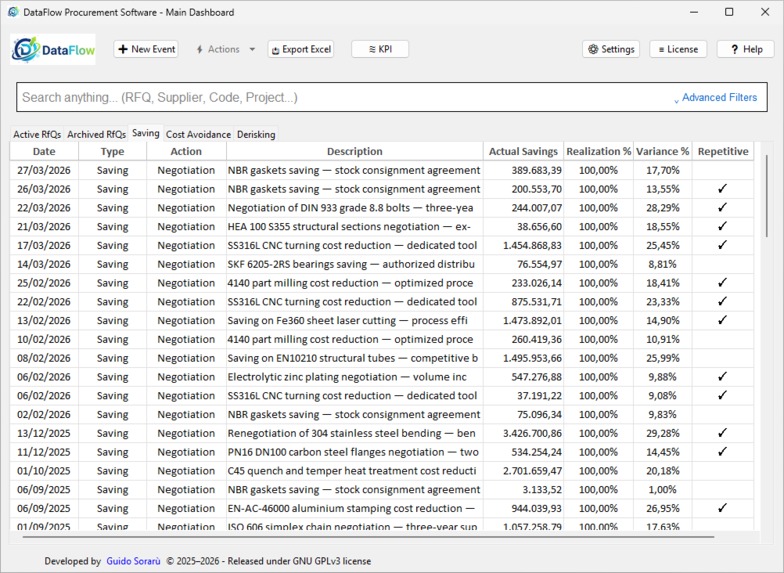Sort by Type column header

[x=112, y=151]
